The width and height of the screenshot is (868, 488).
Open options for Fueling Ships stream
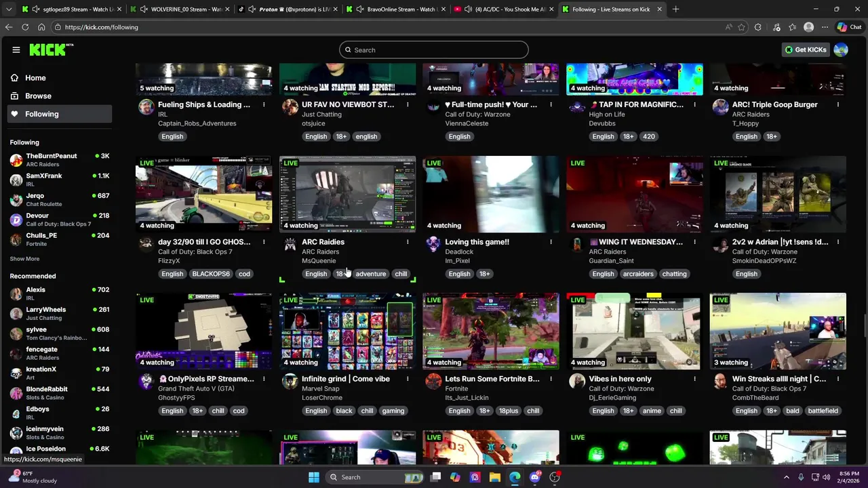pyautogui.click(x=264, y=104)
